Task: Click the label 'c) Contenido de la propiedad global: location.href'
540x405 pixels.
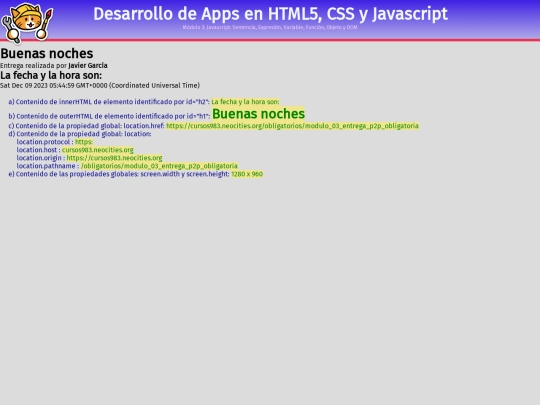Action: (x=86, y=126)
